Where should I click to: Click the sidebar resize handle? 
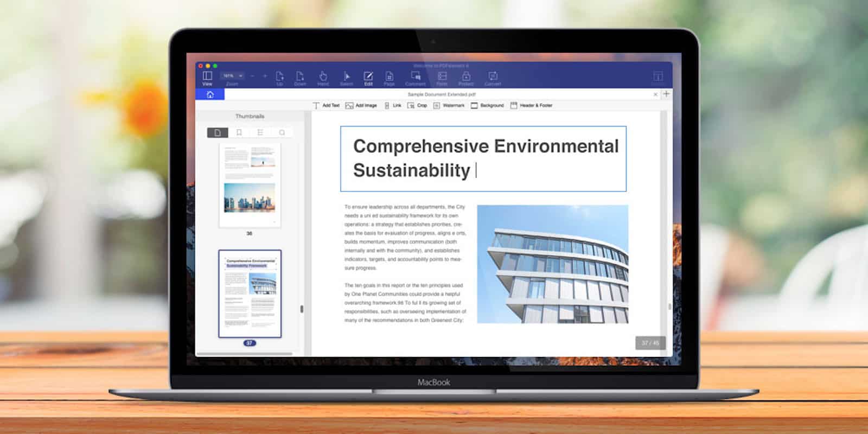[x=302, y=309]
